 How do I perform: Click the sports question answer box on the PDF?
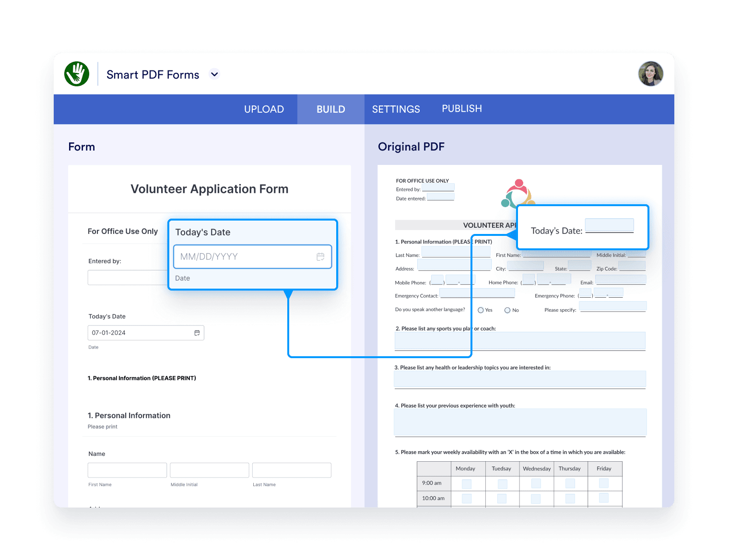pyautogui.click(x=520, y=341)
